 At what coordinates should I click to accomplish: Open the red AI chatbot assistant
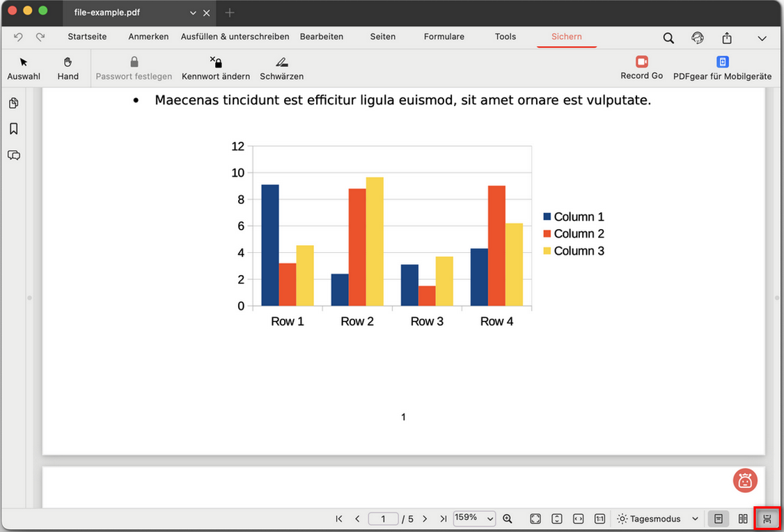point(745,480)
